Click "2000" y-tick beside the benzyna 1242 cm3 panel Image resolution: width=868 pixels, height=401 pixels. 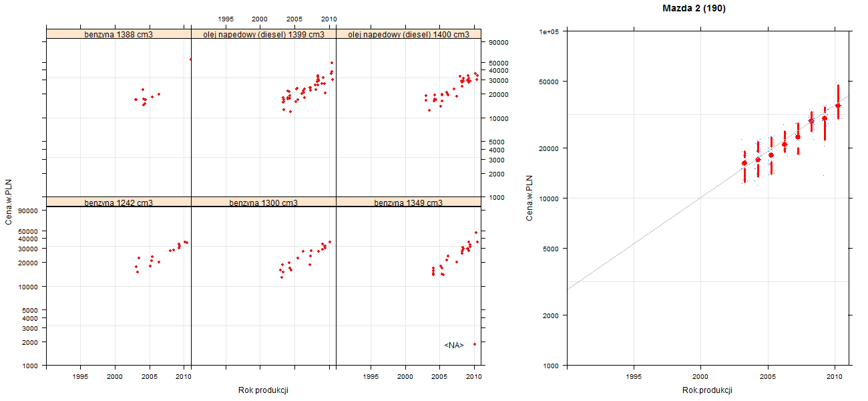click(x=31, y=342)
